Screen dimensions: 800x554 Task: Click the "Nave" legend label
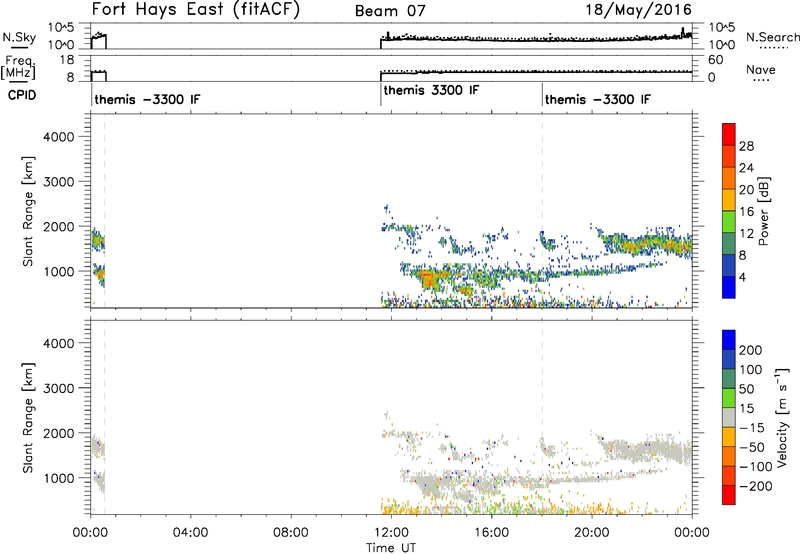click(x=761, y=69)
